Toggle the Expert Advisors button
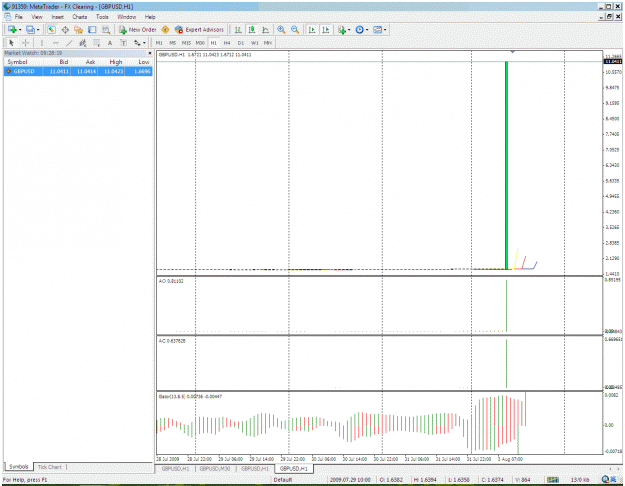The width and height of the screenshot is (625, 486). (x=199, y=30)
